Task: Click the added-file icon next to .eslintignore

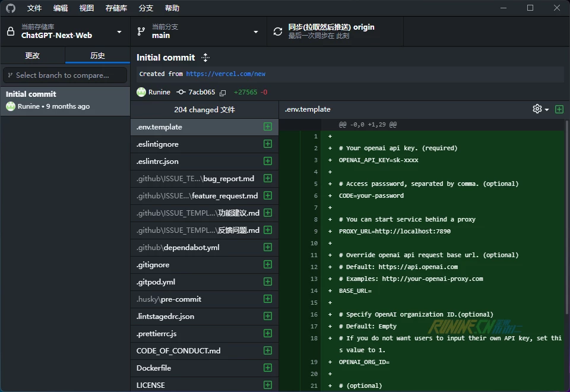Action: click(268, 144)
